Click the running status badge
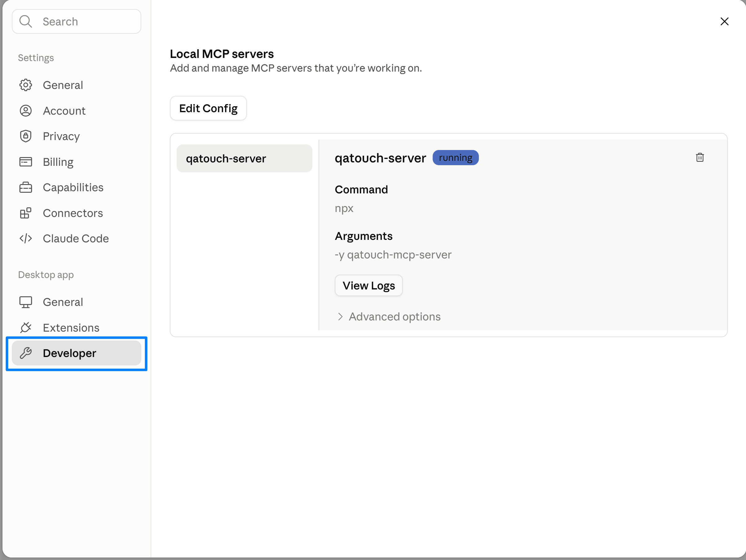Viewport: 746px width, 560px height. [x=456, y=157]
